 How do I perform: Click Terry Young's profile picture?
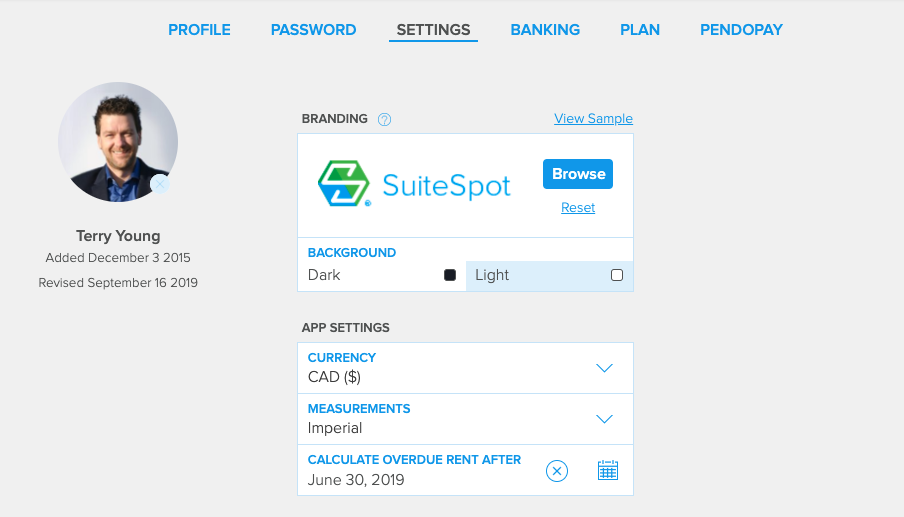coord(118,142)
